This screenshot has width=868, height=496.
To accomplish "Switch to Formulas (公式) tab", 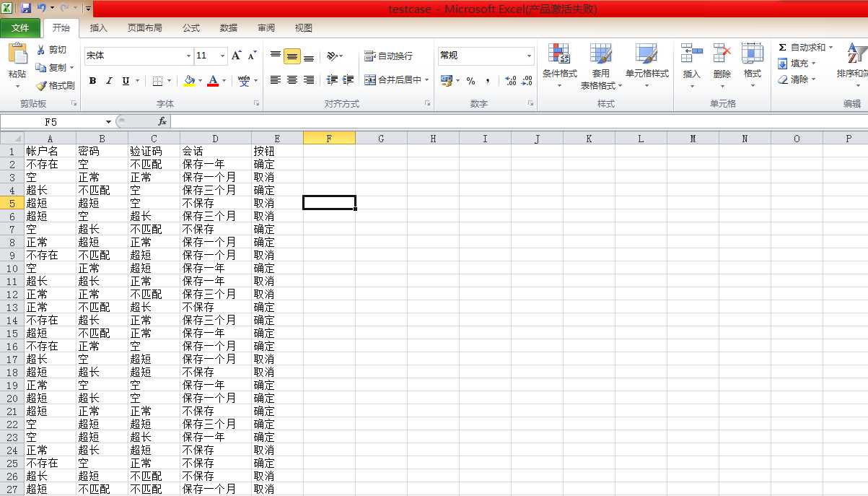I will point(191,28).
